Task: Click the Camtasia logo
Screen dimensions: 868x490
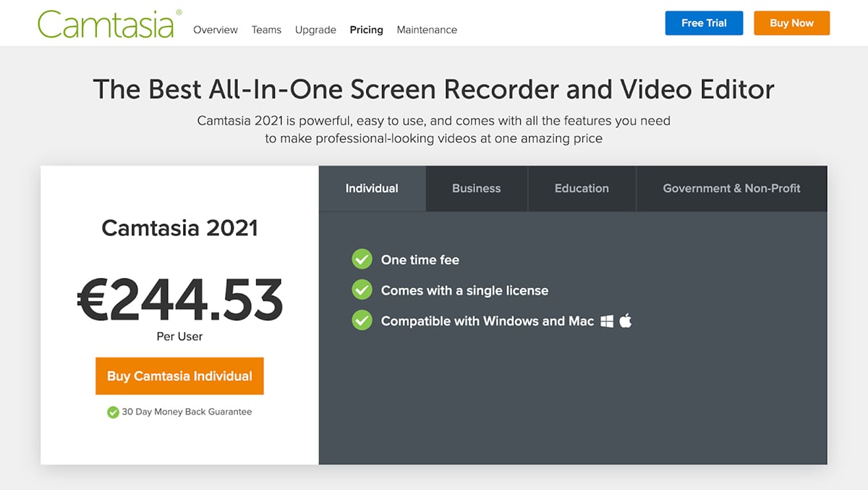Action: click(106, 24)
